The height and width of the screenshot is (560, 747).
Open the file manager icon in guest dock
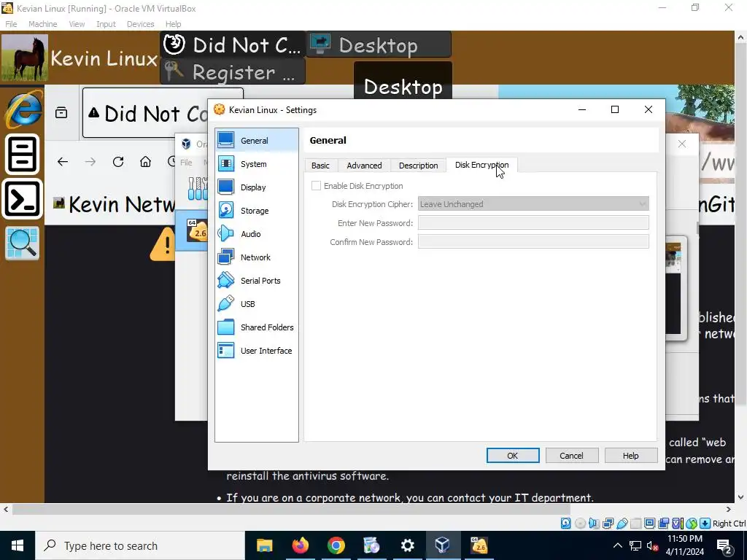click(x=23, y=155)
